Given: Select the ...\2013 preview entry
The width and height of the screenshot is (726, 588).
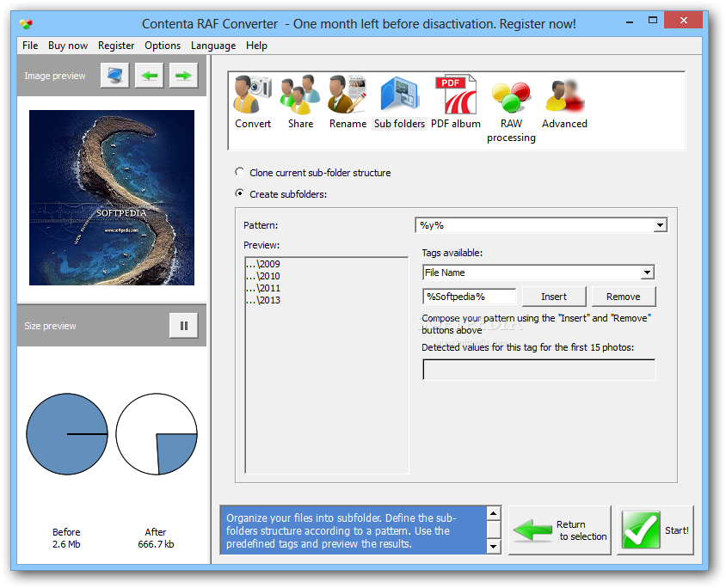Looking at the screenshot, I should (x=263, y=300).
